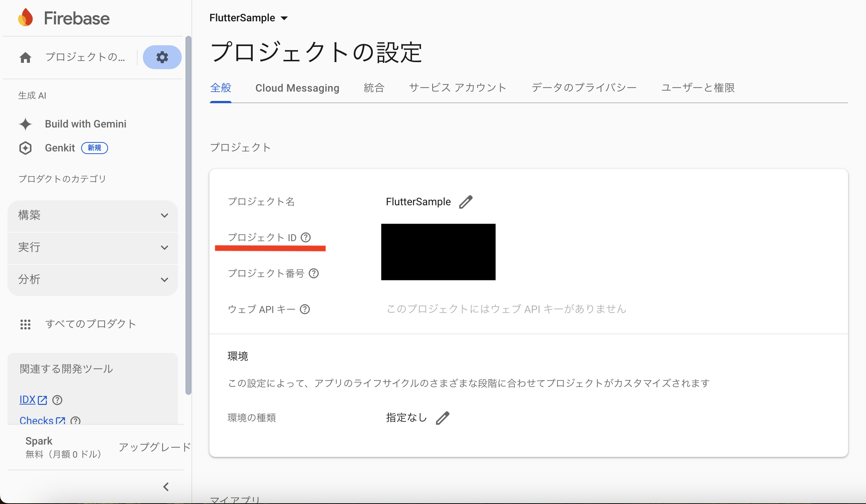Click the home icon in the sidebar

25,57
